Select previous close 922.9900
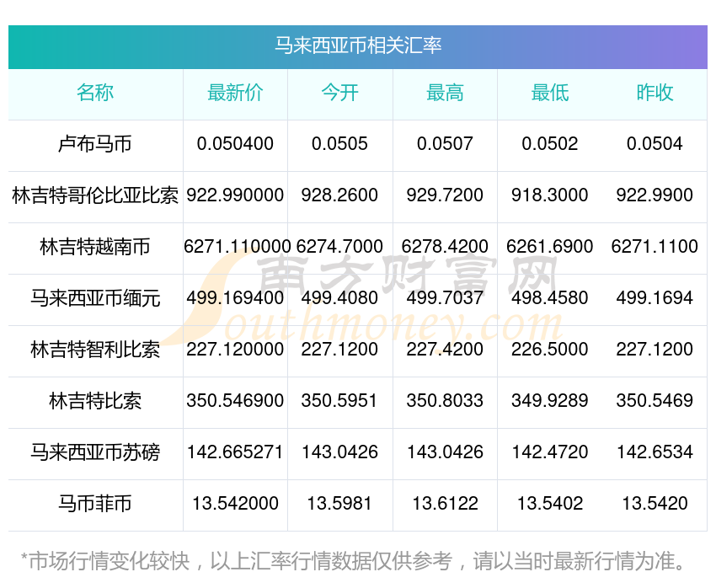 click(655, 195)
